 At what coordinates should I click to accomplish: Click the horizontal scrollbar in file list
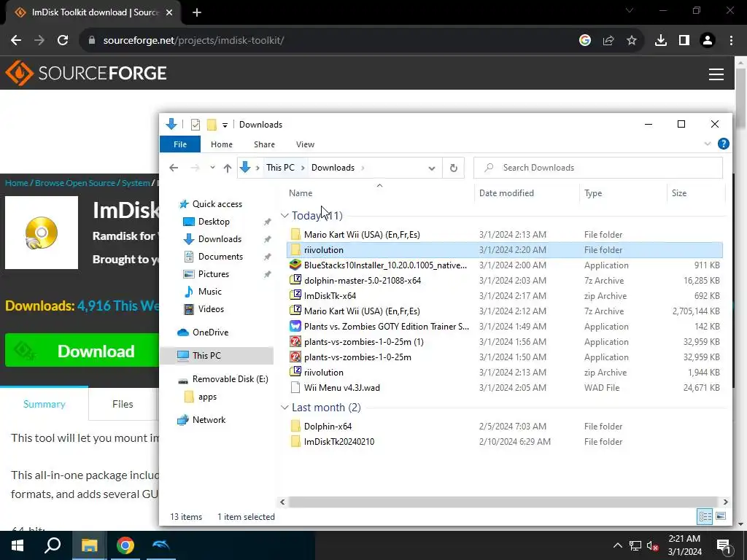[x=503, y=502]
